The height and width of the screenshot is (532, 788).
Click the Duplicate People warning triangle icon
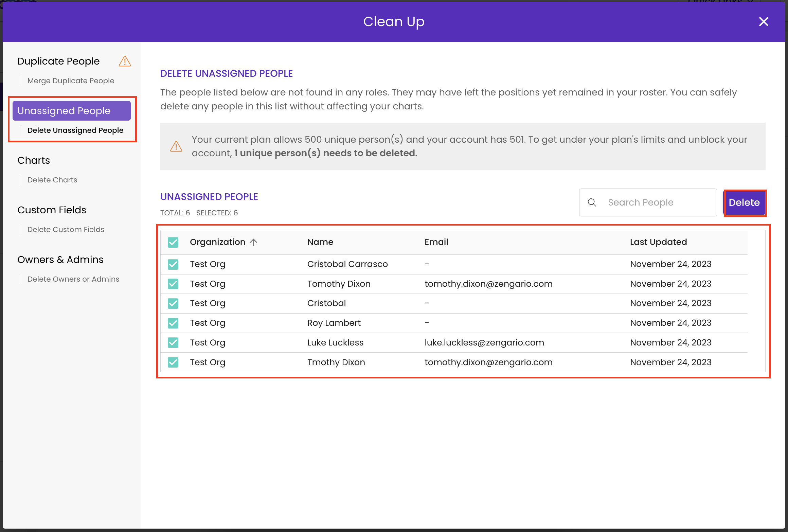(x=125, y=61)
